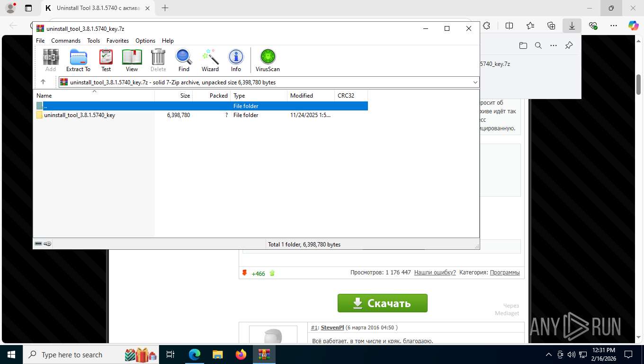Select uninstall_tool_3.8.1.5740_key folder
This screenshot has width=644, height=364.
tap(79, 115)
